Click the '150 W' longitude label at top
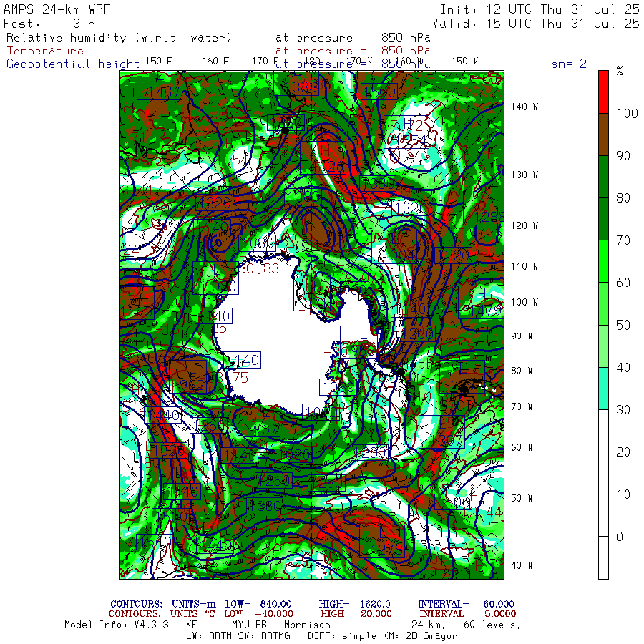Image resolution: width=644 pixels, height=644 pixels. [464, 62]
